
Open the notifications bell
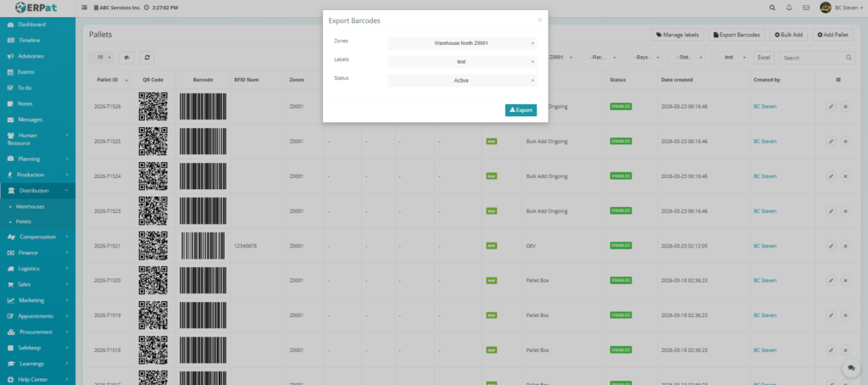tap(788, 8)
